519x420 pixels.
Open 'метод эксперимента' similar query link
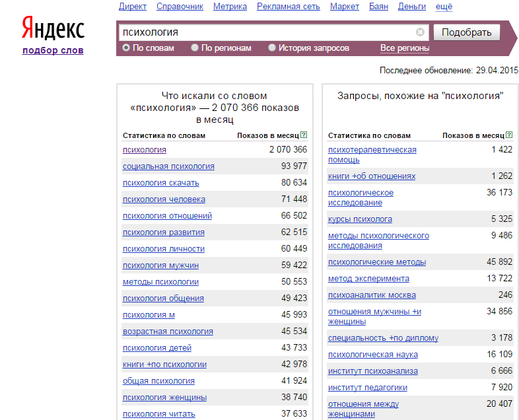368,279
